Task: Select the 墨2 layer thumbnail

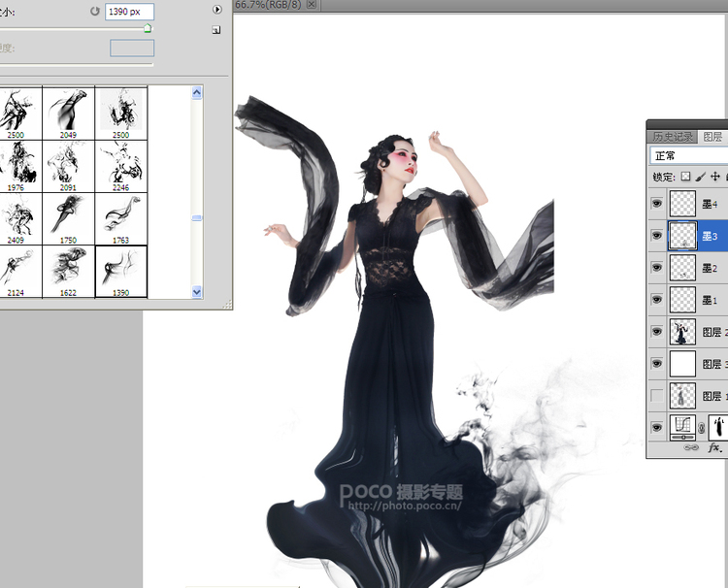Action: pyautogui.click(x=682, y=267)
